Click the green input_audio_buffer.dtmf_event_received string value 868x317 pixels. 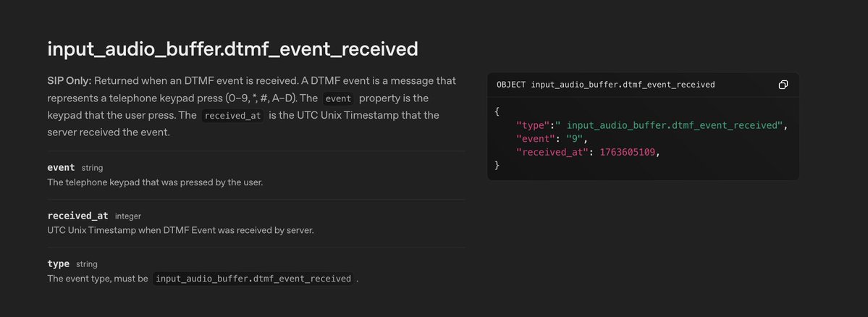(x=669, y=126)
